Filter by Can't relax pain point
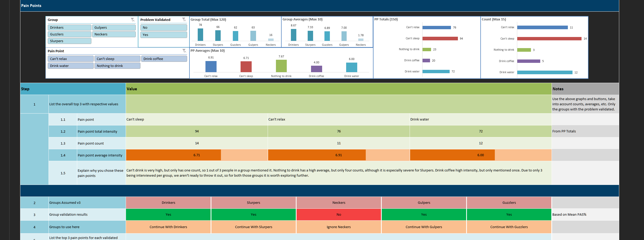Screen dimensions: 644x240 (x=71, y=59)
